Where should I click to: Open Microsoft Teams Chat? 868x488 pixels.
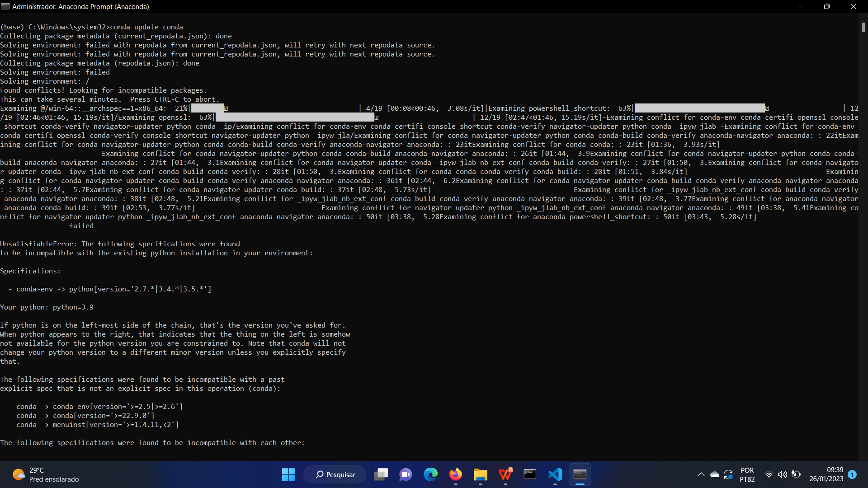point(406,474)
